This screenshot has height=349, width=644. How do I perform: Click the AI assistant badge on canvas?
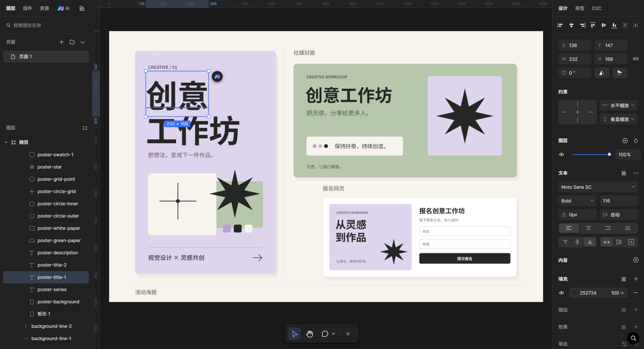pos(217,77)
